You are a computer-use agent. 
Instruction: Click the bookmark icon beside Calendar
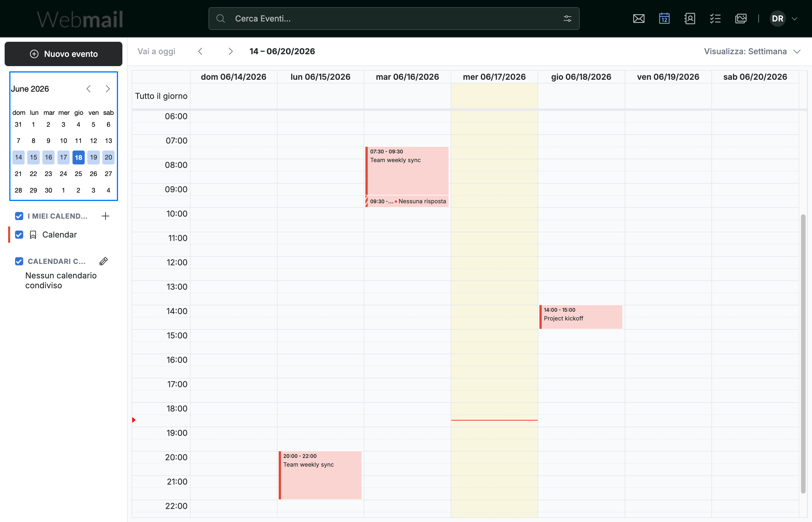(33, 235)
